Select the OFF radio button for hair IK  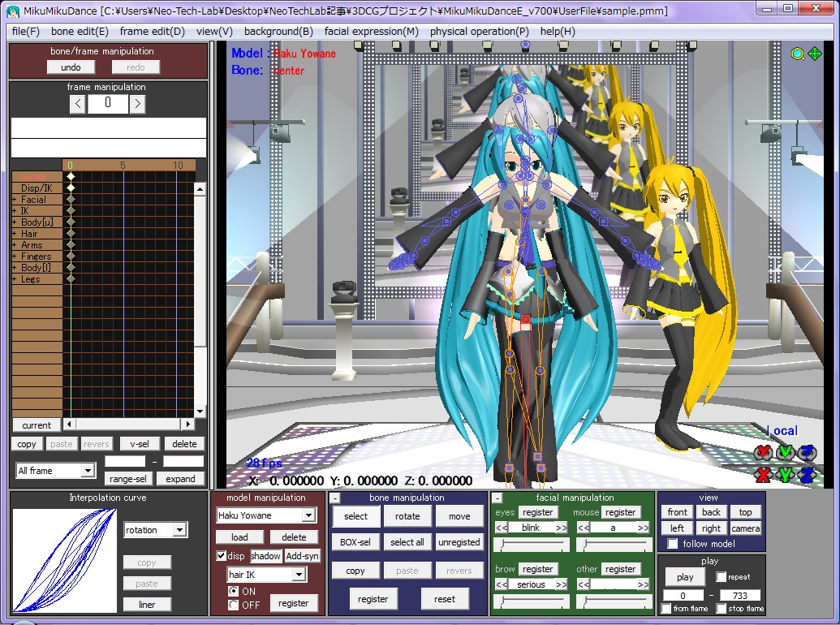[x=233, y=605]
